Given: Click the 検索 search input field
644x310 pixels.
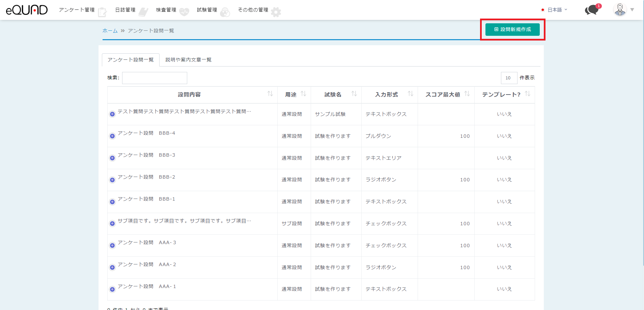Looking at the screenshot, I should coord(155,78).
